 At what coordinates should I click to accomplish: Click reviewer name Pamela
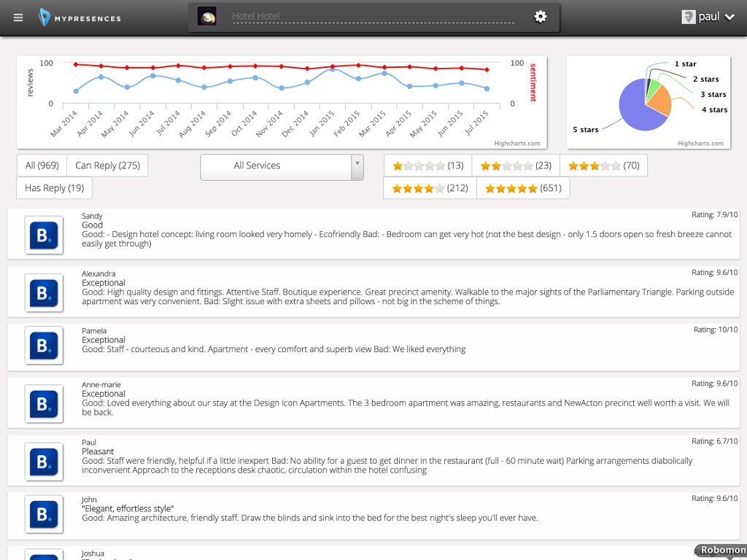tap(94, 331)
